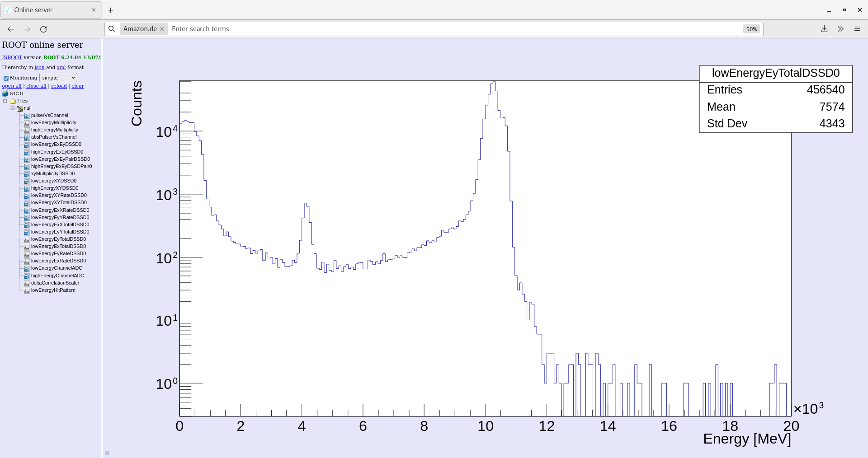This screenshot has width=868, height=458.
Task: Click the icon beside lowEnergyXYRateDSSD0
Action: 27,196
